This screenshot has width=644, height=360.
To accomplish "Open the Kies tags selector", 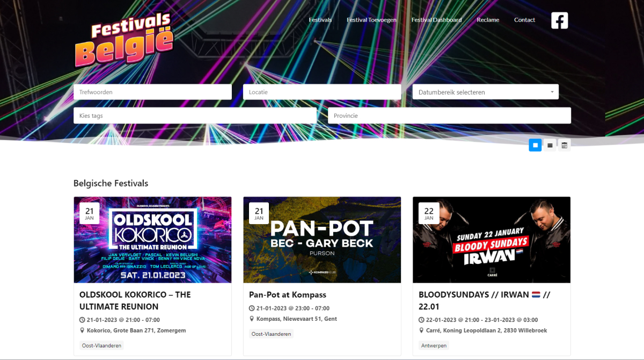I will click(x=195, y=116).
